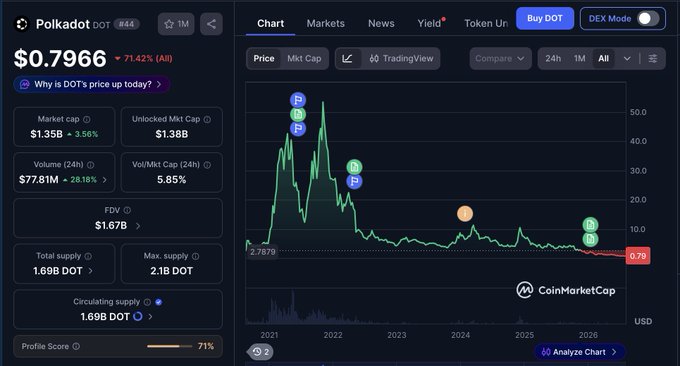
Task: Open Why is DOT's price up today
Action: pos(92,84)
